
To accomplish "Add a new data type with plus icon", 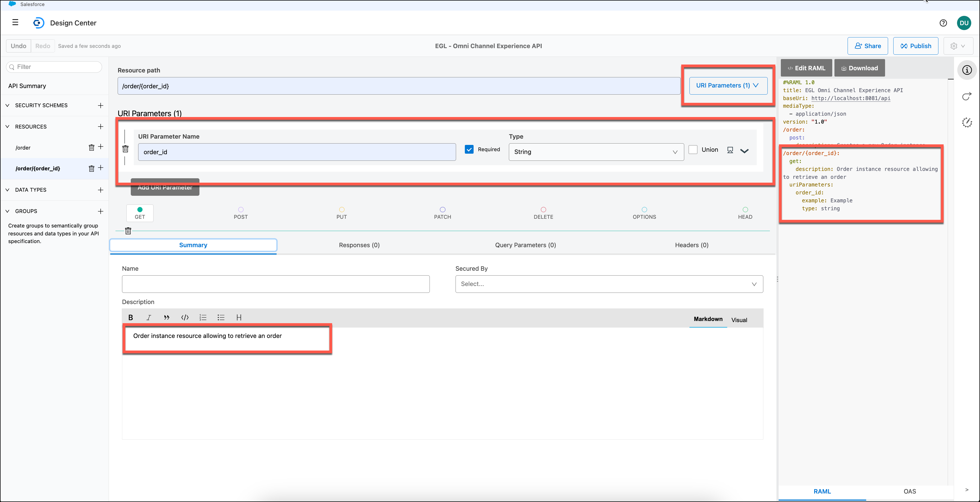I will coord(100,190).
